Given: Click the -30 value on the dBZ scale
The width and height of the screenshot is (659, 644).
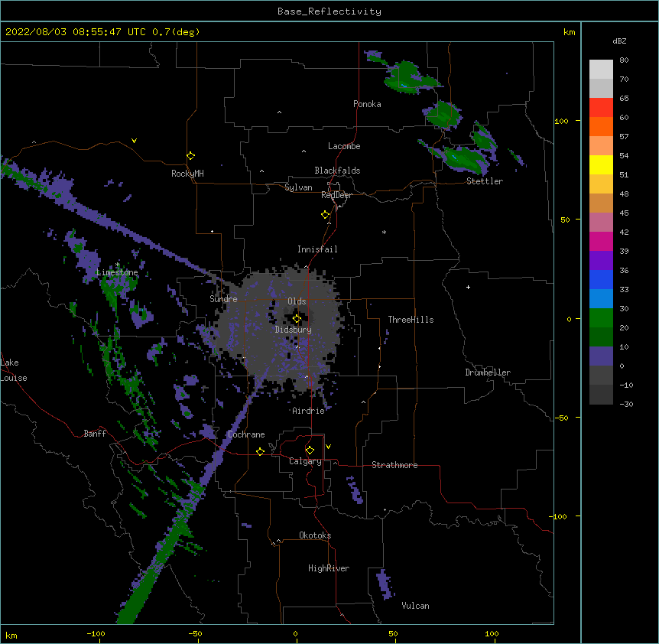Looking at the screenshot, I should click(x=626, y=404).
